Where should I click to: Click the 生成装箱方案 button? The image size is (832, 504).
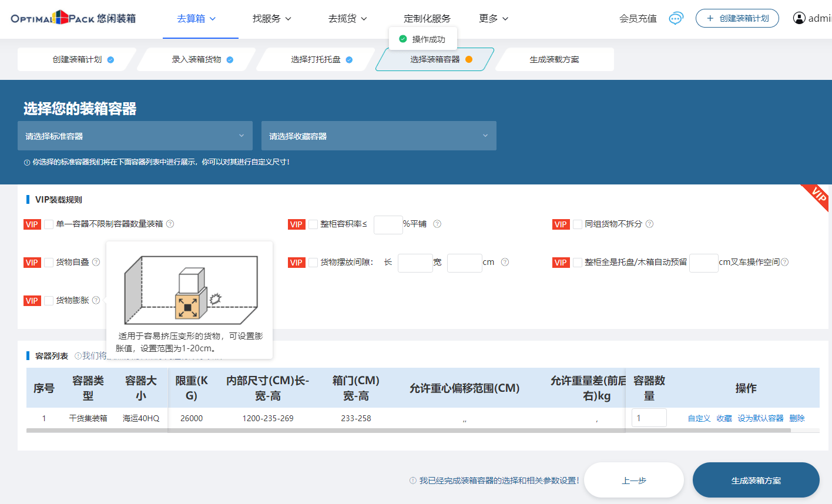tap(756, 480)
